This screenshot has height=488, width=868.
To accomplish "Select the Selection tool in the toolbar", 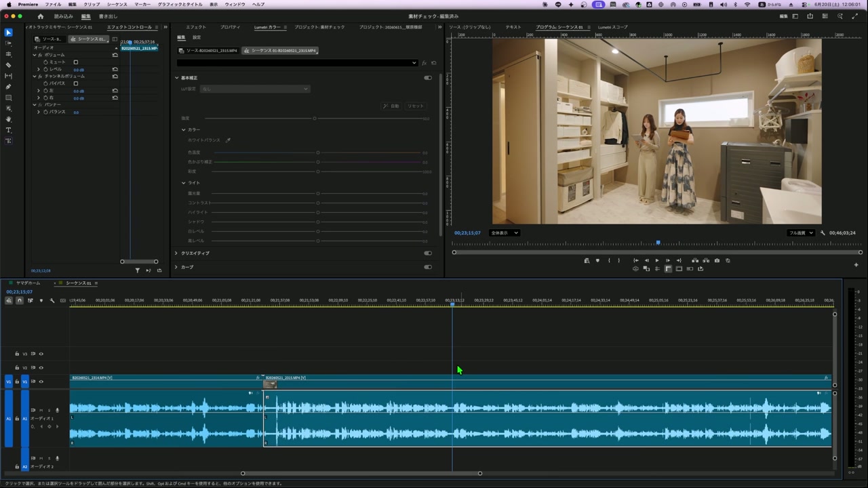I will click(x=8, y=33).
